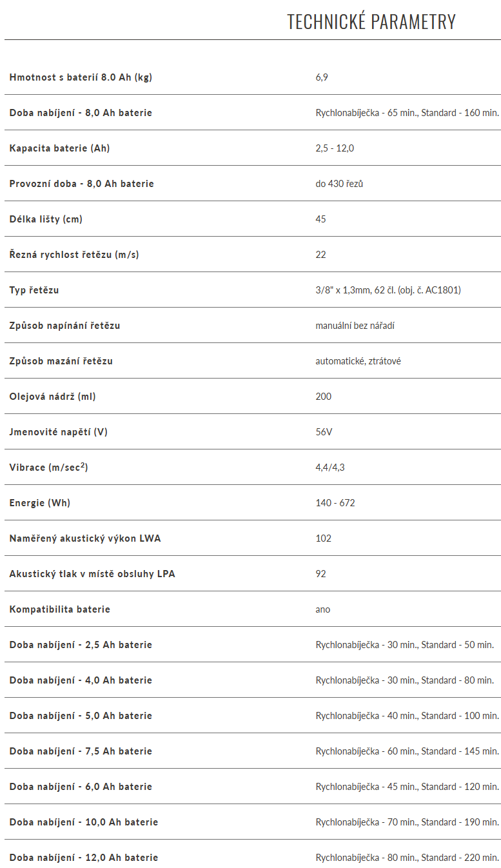Click the Délka lišty (cm) label

click(46, 219)
